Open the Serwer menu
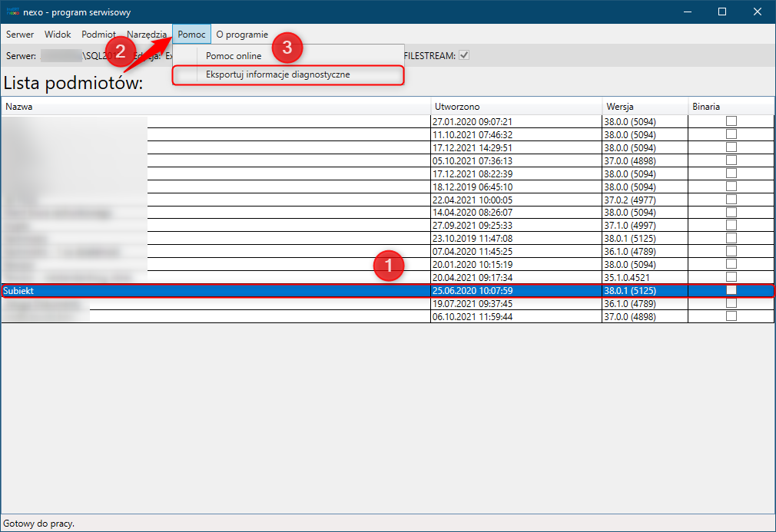 click(x=20, y=35)
